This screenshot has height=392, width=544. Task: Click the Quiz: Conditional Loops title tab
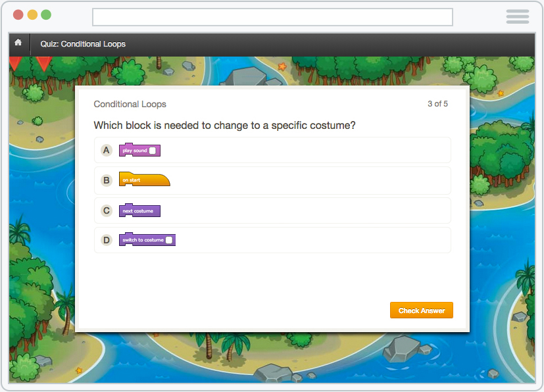coord(83,44)
